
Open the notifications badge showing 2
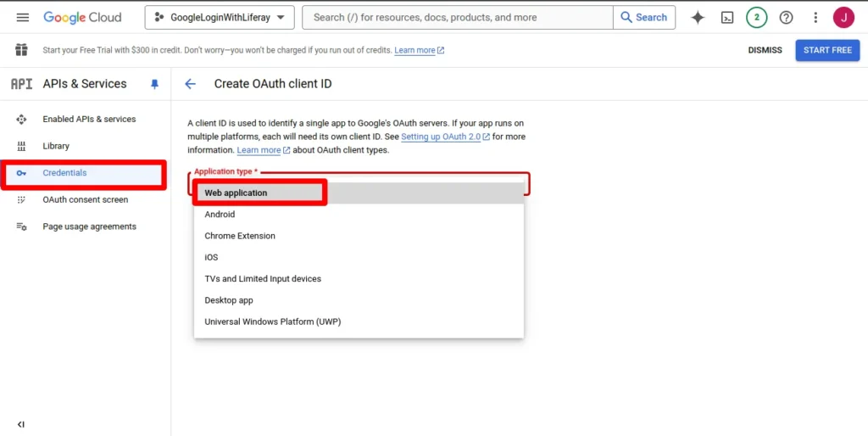[x=756, y=17]
